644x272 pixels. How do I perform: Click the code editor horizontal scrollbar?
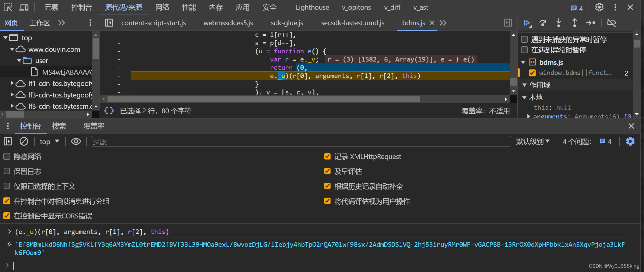(x=263, y=99)
